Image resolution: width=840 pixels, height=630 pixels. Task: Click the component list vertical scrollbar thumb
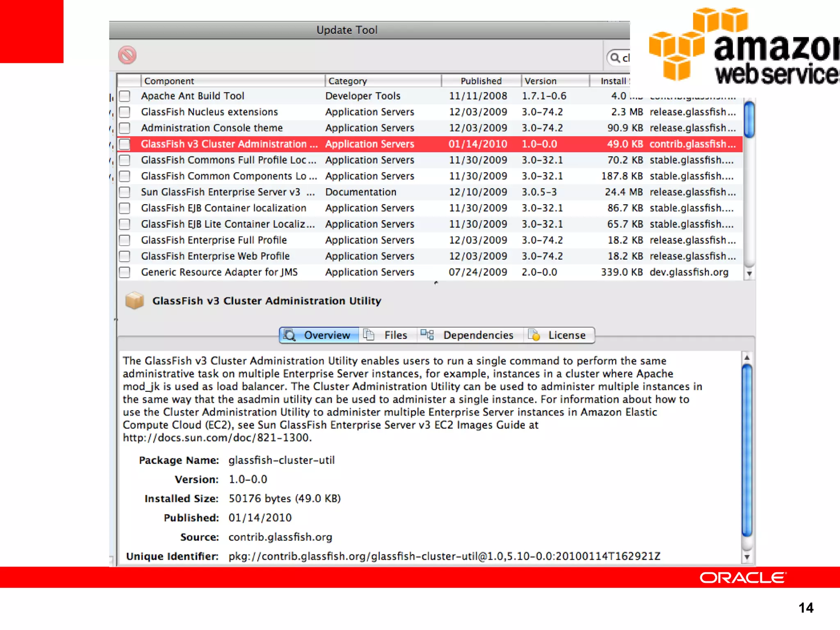pyautogui.click(x=749, y=119)
